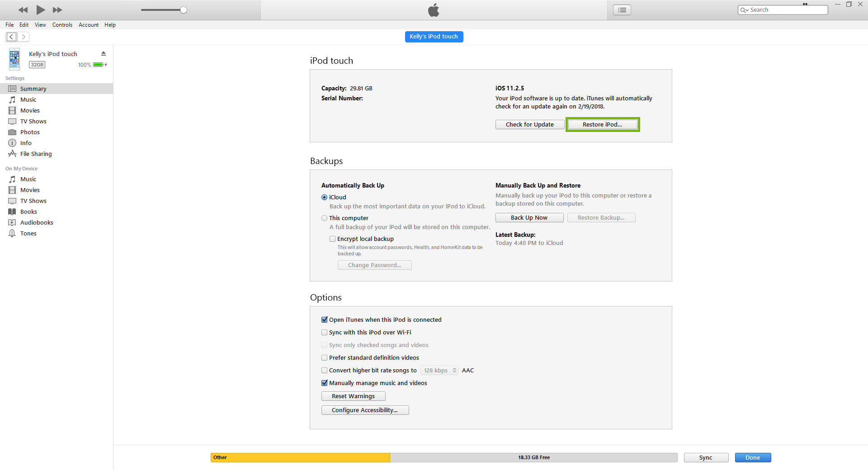Open File Sharing settings

pos(35,154)
